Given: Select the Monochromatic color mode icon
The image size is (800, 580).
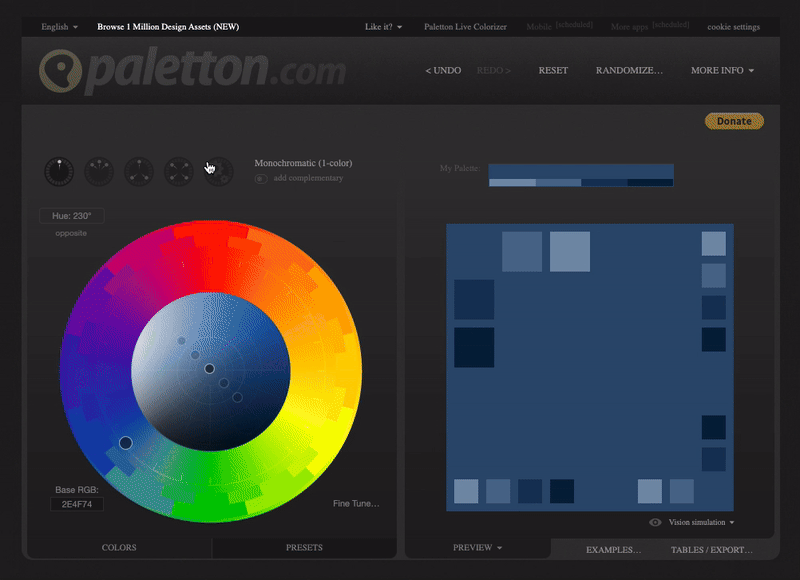Looking at the screenshot, I should pyautogui.click(x=59, y=171).
